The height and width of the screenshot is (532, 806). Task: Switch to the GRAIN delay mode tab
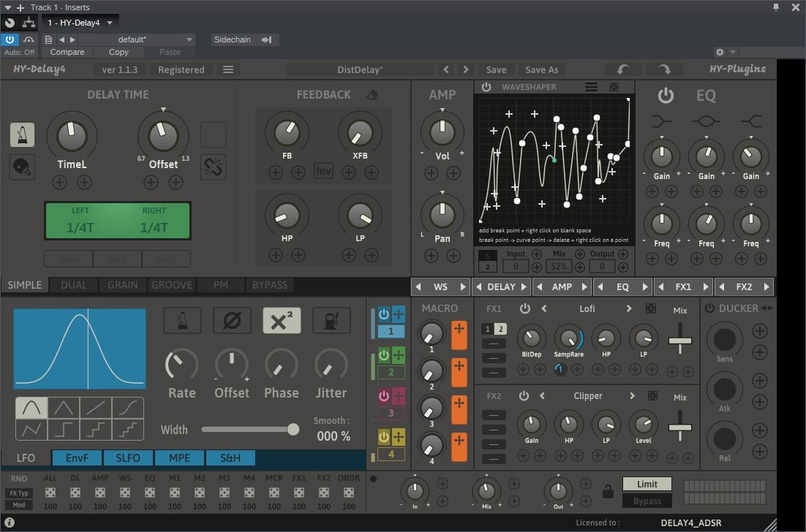(x=122, y=285)
